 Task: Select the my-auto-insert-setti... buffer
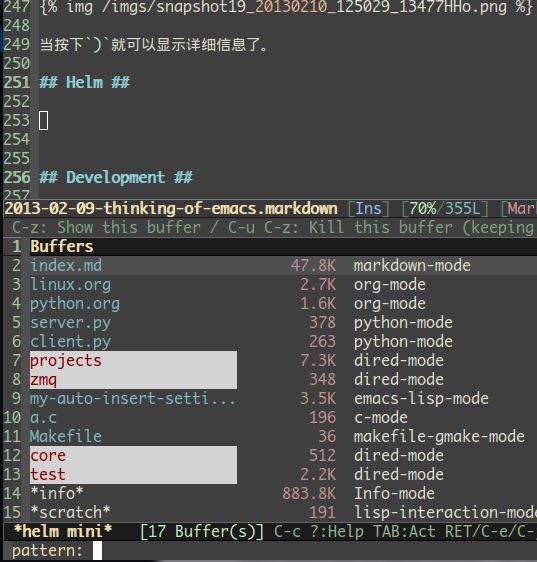tap(133, 399)
